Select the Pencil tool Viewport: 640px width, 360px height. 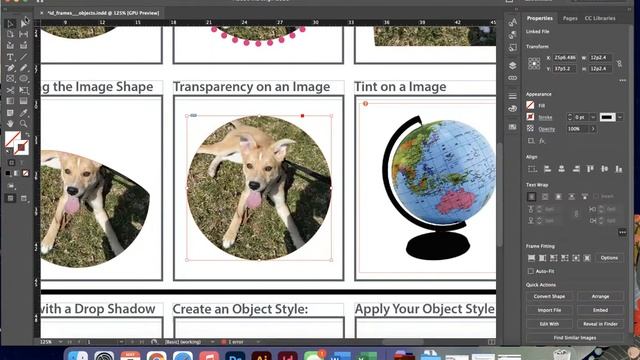(x=24, y=68)
